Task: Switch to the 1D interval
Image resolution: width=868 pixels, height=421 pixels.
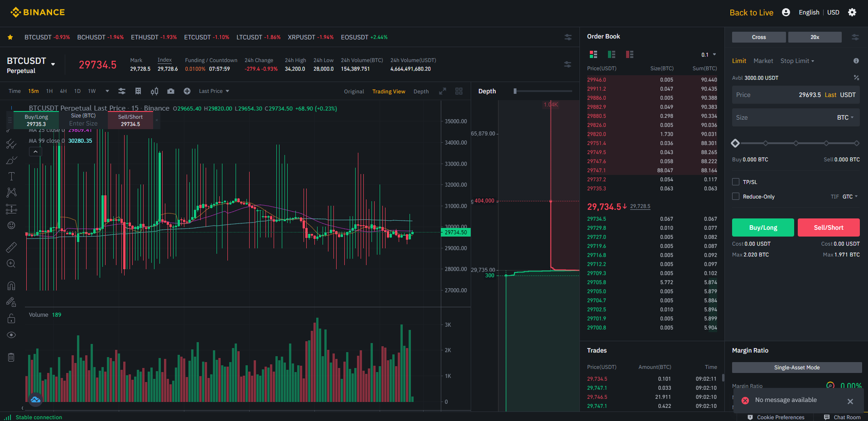Action: (x=77, y=91)
